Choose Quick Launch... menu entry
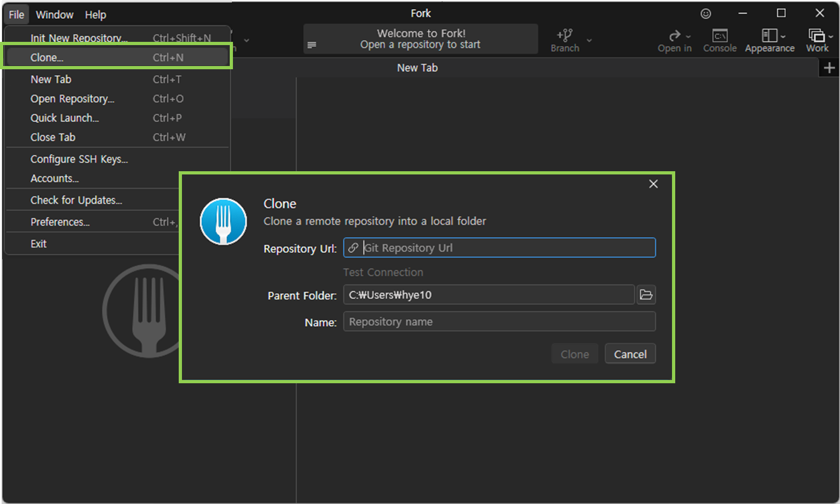Viewport: 840px width, 504px height. pos(117,118)
